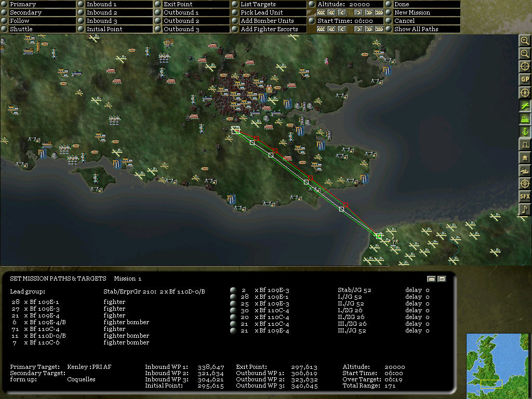Viewport: 532px width, 399px height.
Task: Toggle the green factory display icon
Action: tap(525, 119)
